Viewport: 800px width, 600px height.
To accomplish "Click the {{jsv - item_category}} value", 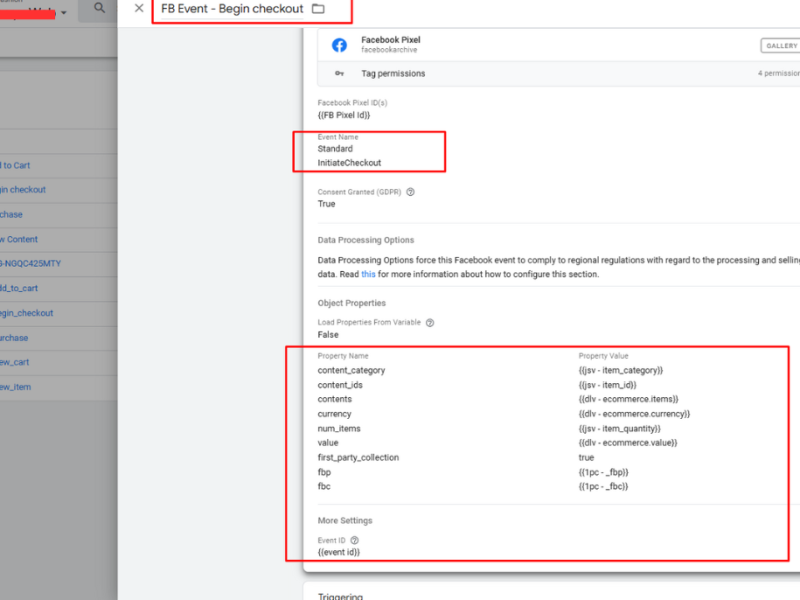I will pos(621,370).
